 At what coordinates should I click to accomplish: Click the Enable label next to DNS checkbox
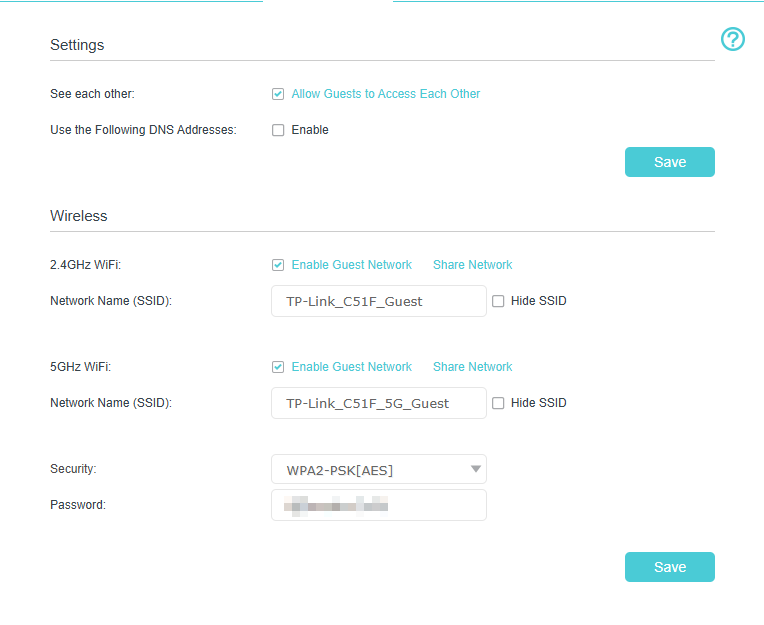(310, 130)
